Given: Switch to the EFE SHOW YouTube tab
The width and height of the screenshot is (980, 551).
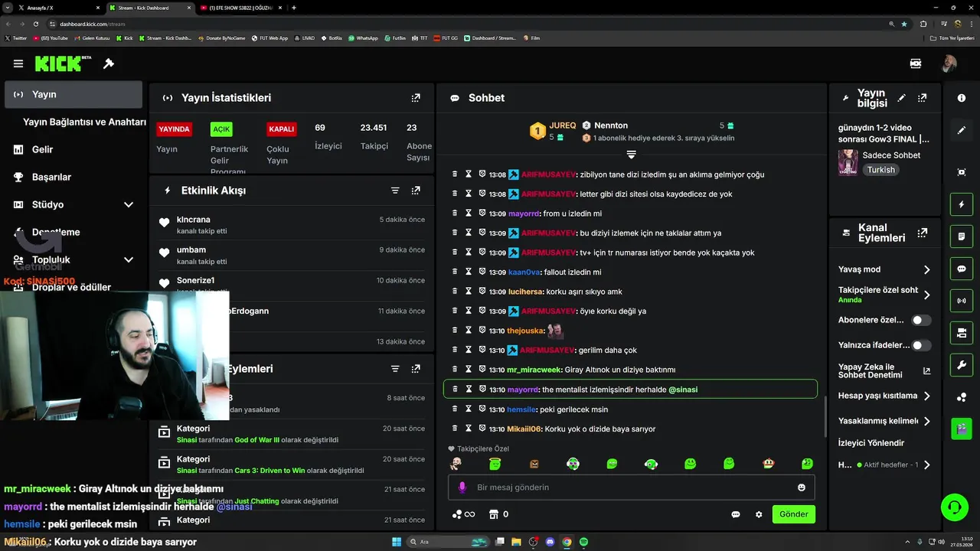Looking at the screenshot, I should pyautogui.click(x=240, y=8).
